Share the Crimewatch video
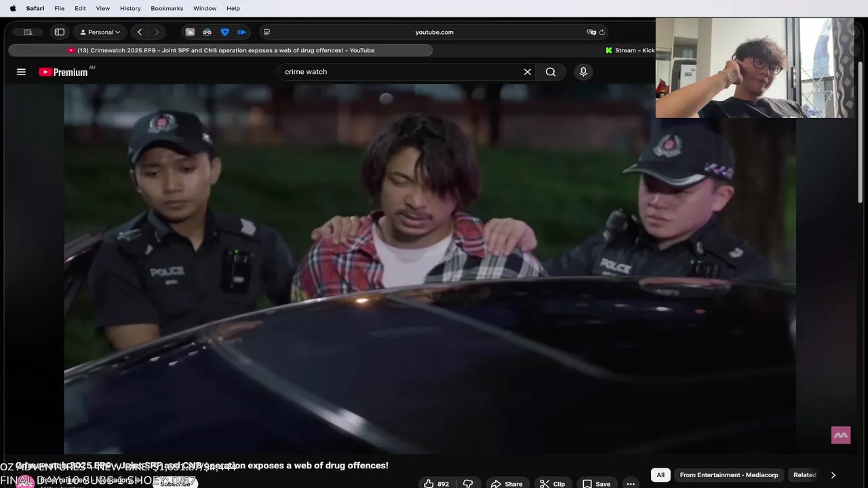Viewport: 868px width, 488px height. click(x=507, y=484)
